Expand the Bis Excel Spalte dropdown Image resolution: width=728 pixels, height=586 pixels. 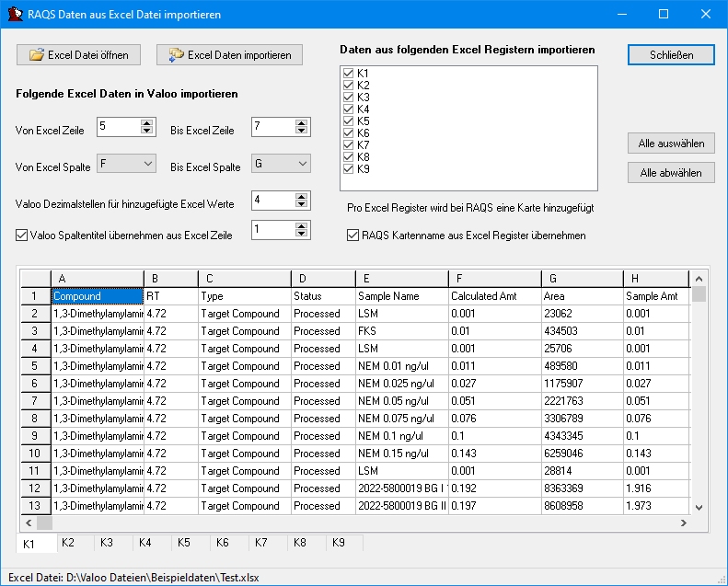pos(303,164)
